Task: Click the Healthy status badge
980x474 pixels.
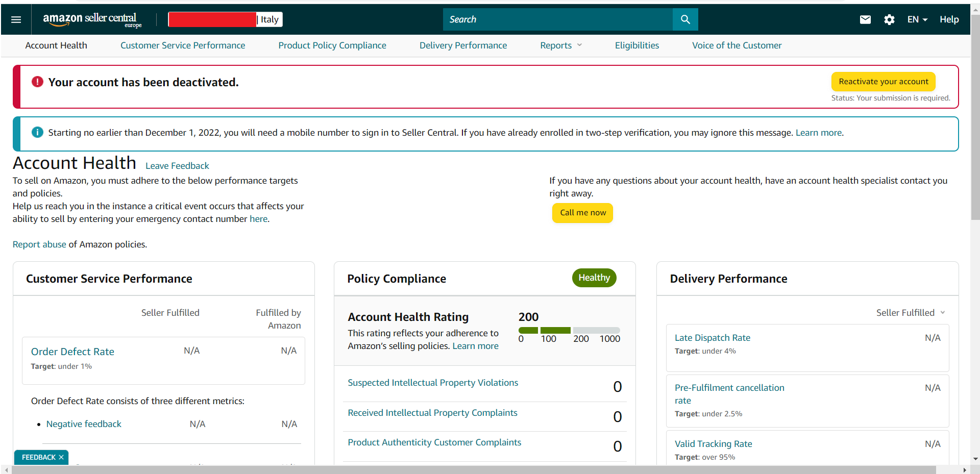Action: tap(594, 278)
